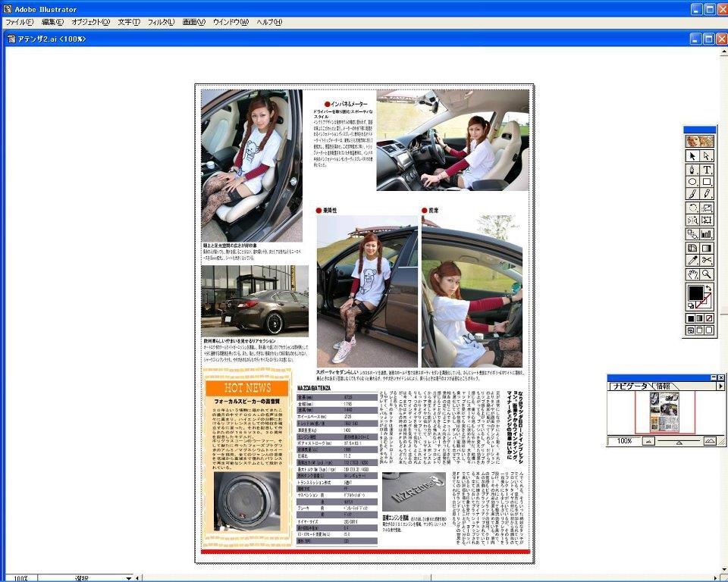Select the Scissors tool
Screen dimensions: 728x582
(x=706, y=261)
